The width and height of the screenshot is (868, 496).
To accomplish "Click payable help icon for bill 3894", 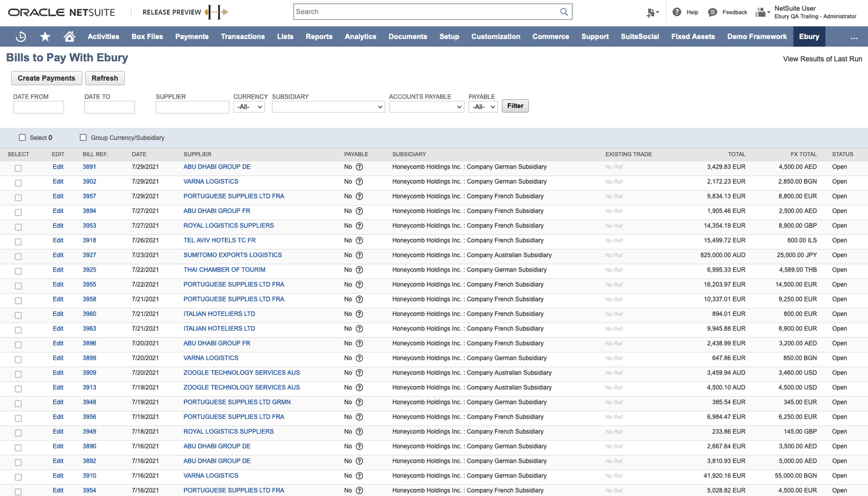I will click(x=359, y=211).
